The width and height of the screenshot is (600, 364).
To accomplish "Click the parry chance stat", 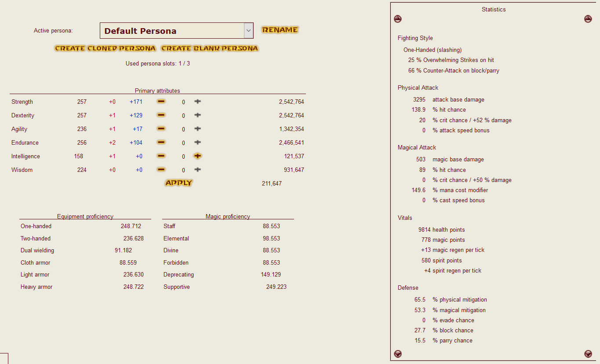I will point(444,341).
